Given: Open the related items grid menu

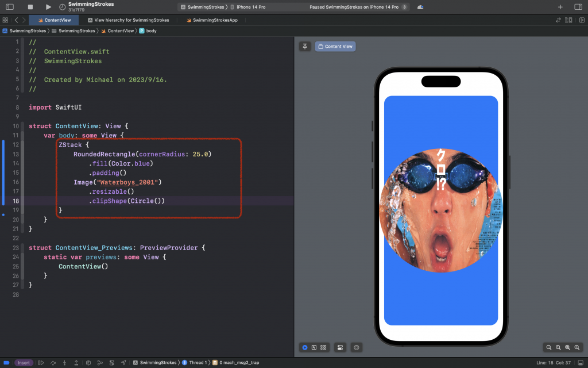Looking at the screenshot, I should tap(5, 20).
